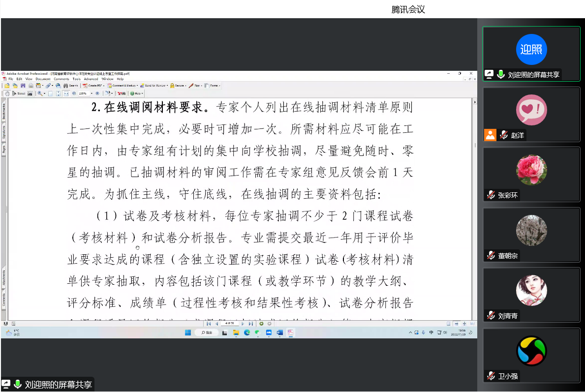Open the Advanced menu
585x392 pixels.
tap(91, 79)
